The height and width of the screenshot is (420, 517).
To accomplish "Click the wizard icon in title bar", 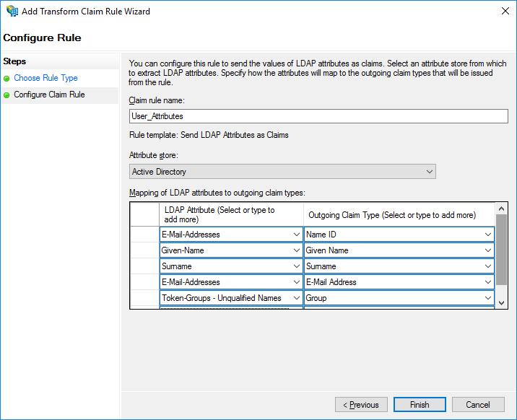I will tap(12, 12).
